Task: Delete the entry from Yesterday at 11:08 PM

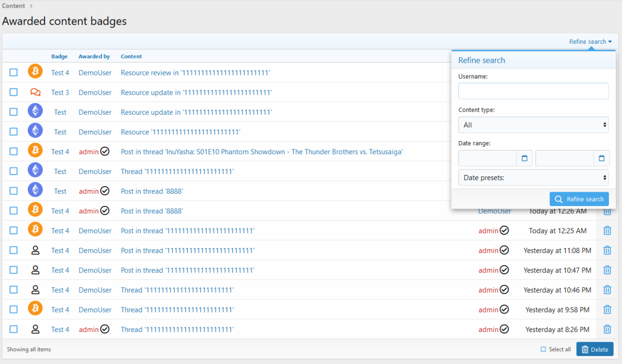Action: pos(607,250)
